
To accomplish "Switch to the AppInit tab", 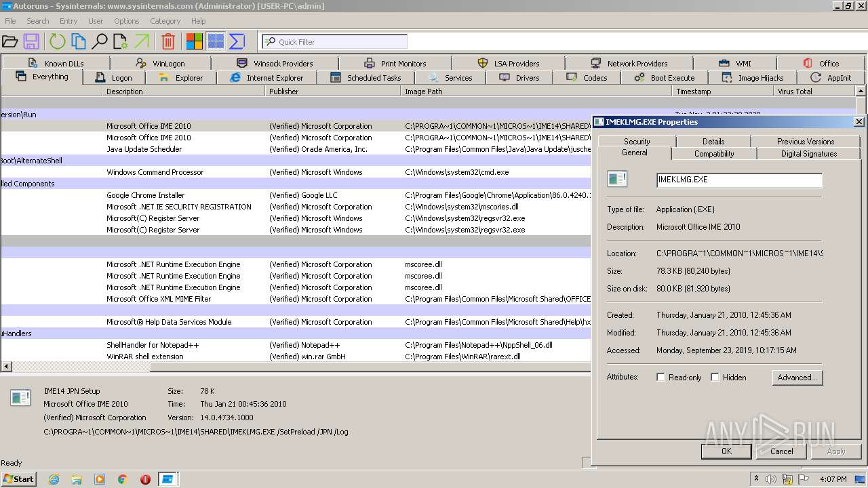I will [x=831, y=78].
